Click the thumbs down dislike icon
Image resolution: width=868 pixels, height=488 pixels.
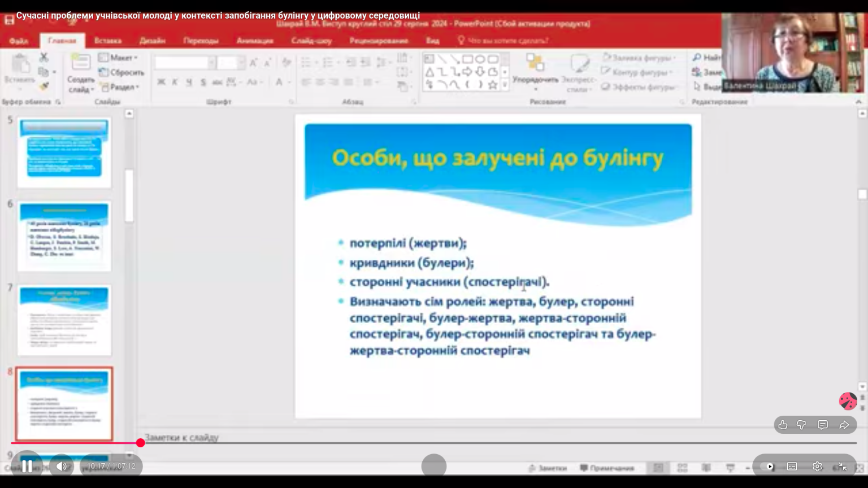click(801, 425)
